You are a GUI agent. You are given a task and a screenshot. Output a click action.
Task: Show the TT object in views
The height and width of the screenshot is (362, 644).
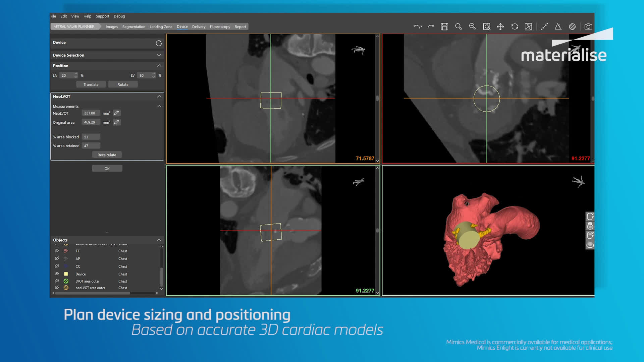point(57,251)
